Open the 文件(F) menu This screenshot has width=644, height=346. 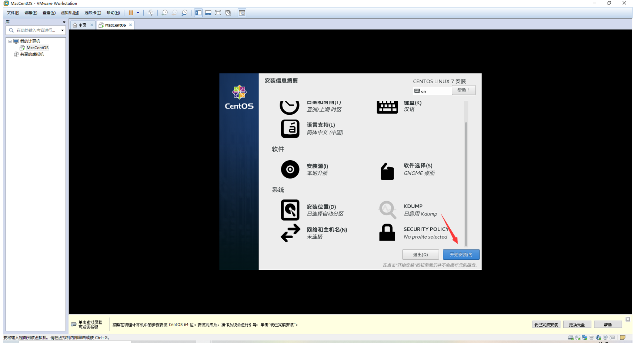[13, 13]
